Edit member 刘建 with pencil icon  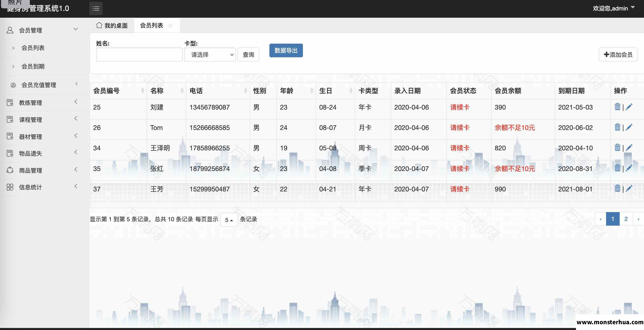629,107
